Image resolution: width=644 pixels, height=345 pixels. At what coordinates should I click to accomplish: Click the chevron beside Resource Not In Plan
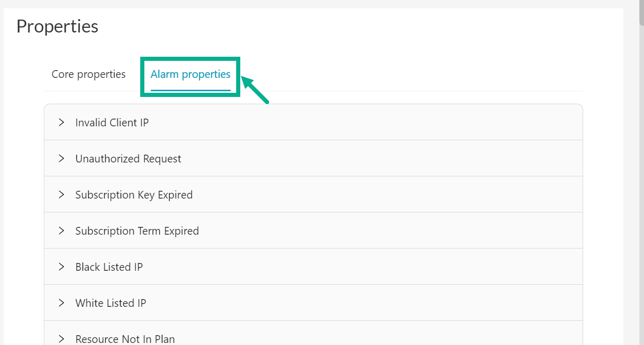(61, 338)
